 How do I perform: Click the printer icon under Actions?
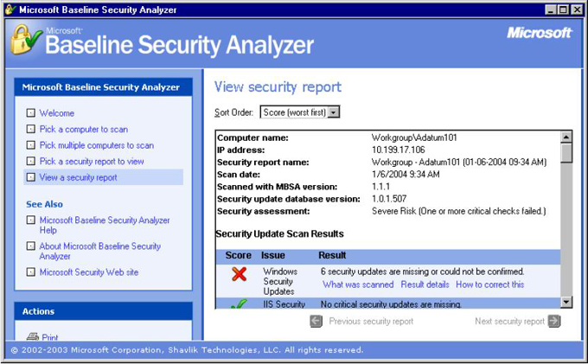point(33,336)
